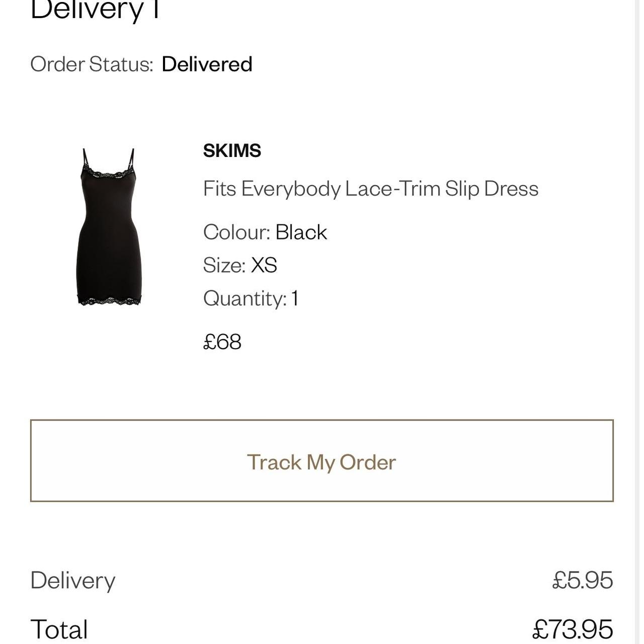Click the Delivery 1 heading

[x=95, y=10]
